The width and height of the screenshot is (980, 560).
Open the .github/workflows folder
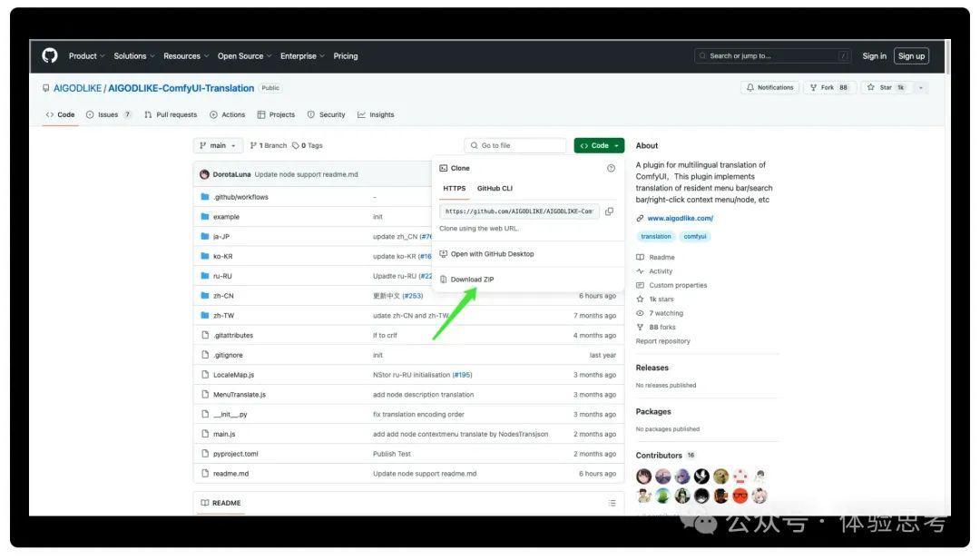point(240,197)
